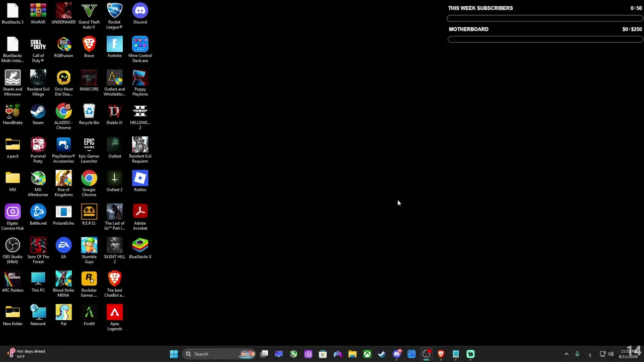The height and width of the screenshot is (362, 644).
Task: Select the 'a pack' folder icon
Action: [x=13, y=148]
